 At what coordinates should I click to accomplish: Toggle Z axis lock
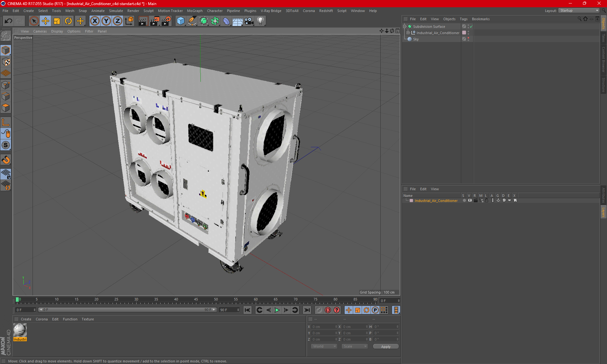(x=118, y=21)
